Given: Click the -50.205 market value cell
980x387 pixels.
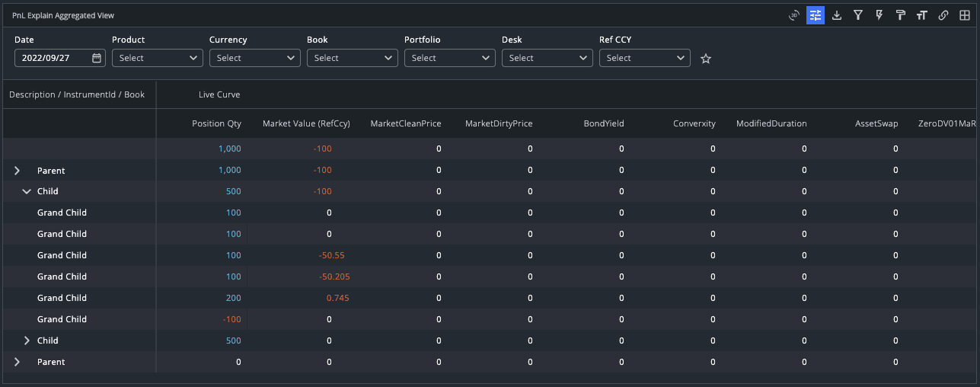Looking at the screenshot, I should (x=335, y=277).
